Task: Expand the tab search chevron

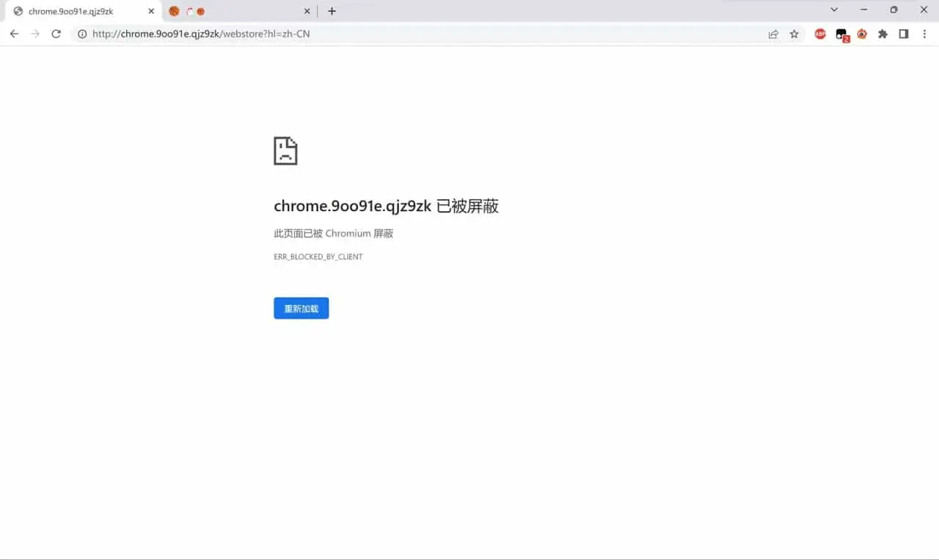Action: tap(834, 10)
